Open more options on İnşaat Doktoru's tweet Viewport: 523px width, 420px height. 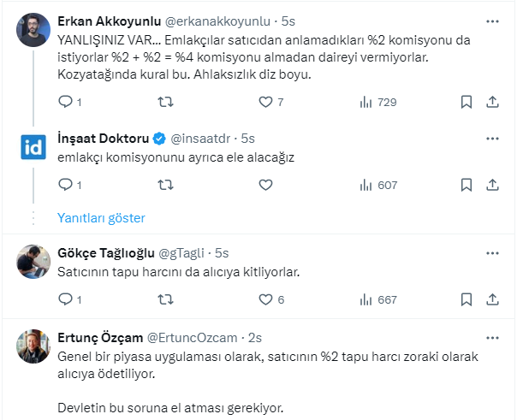click(x=492, y=137)
